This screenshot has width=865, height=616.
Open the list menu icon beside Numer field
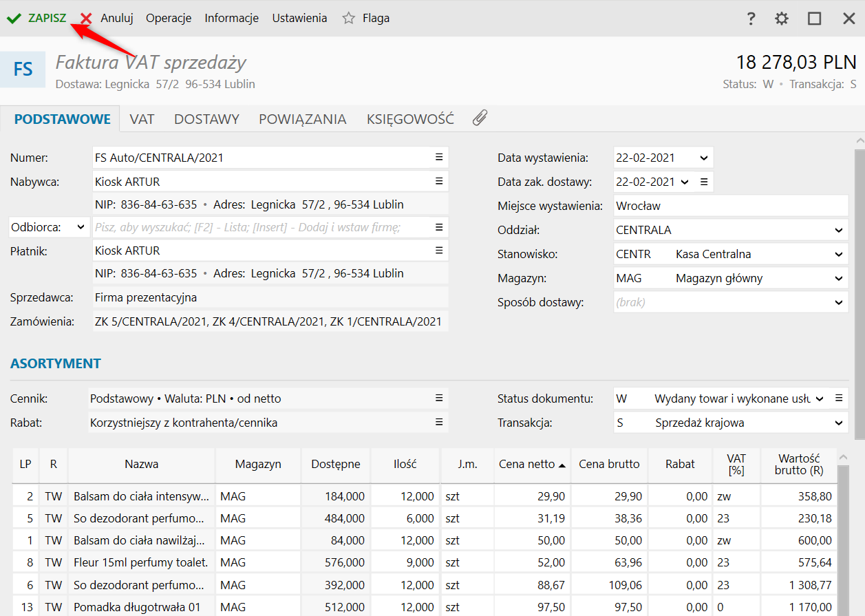click(x=439, y=158)
